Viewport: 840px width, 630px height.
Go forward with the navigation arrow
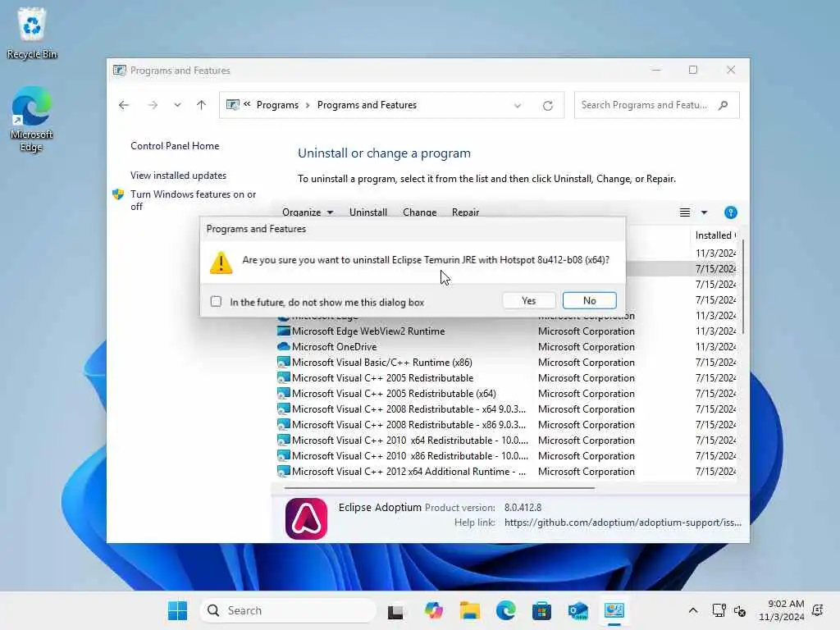coord(153,105)
